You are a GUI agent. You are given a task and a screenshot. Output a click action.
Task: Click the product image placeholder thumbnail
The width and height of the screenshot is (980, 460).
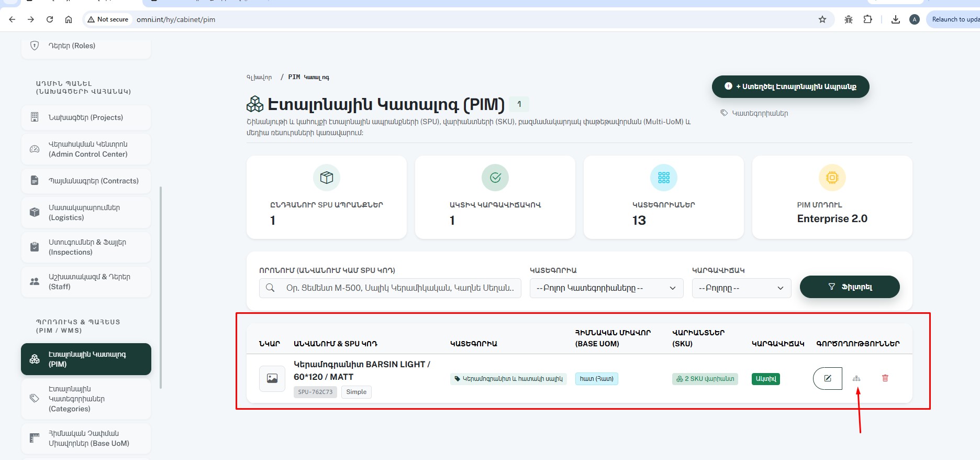[x=272, y=378]
